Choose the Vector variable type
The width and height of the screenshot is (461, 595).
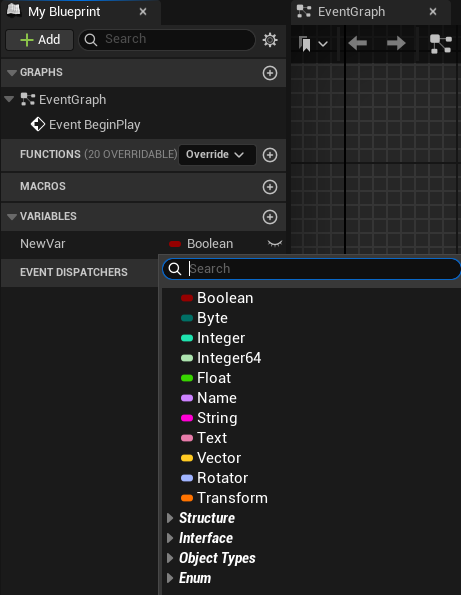tap(219, 458)
